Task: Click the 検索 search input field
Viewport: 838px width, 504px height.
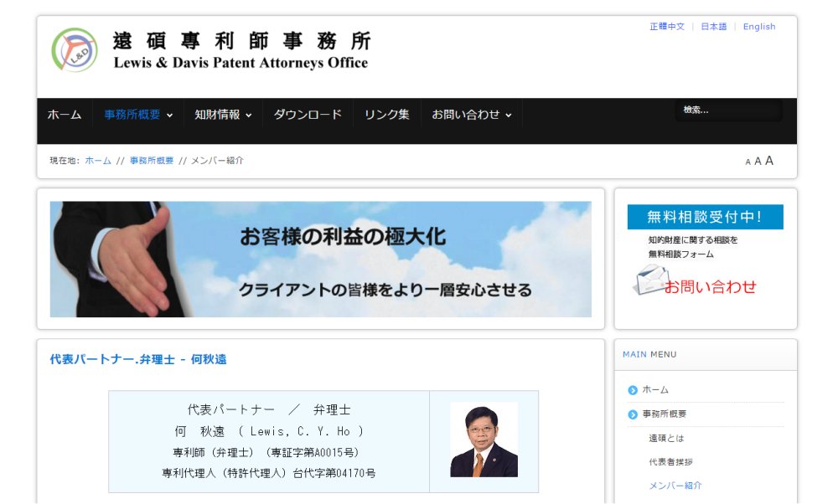Action: (727, 111)
